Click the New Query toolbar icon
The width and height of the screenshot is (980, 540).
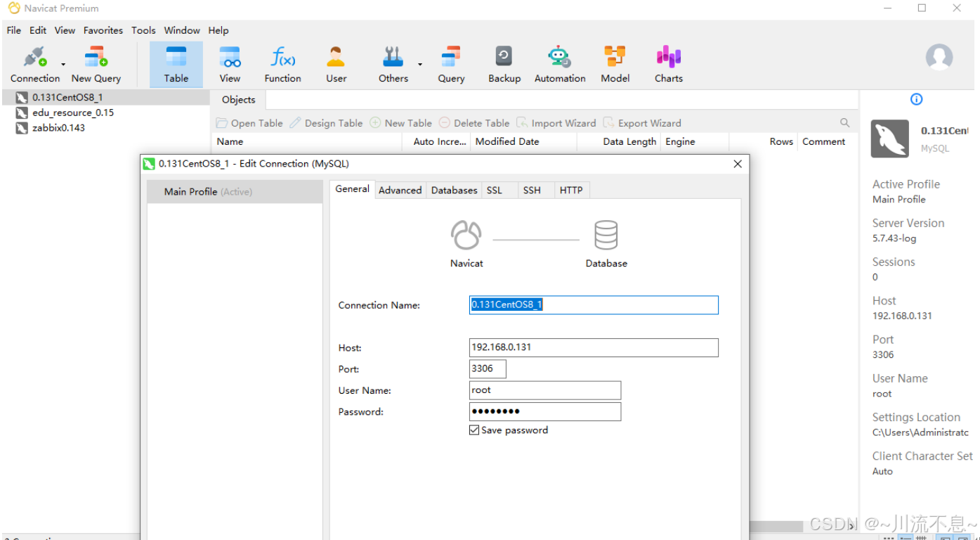(96, 57)
